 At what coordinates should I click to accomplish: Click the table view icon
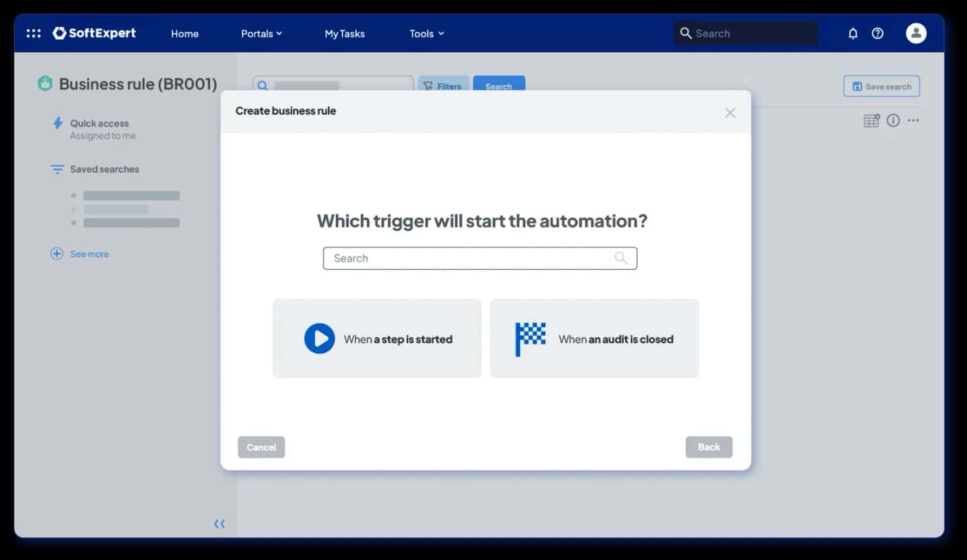[x=872, y=120]
